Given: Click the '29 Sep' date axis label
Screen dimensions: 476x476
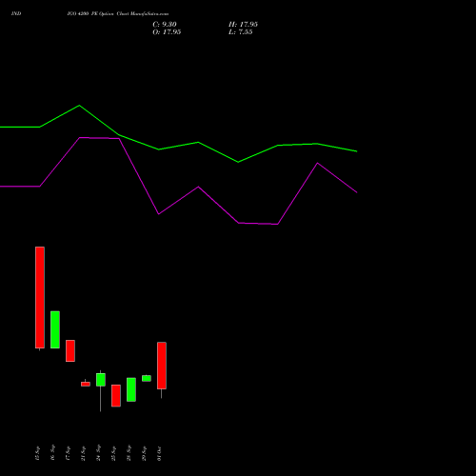Looking at the screenshot, I should point(144,453).
